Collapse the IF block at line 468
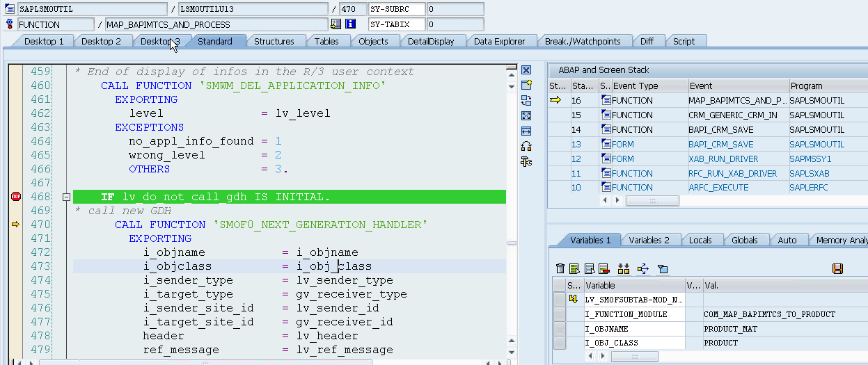 click(x=66, y=197)
